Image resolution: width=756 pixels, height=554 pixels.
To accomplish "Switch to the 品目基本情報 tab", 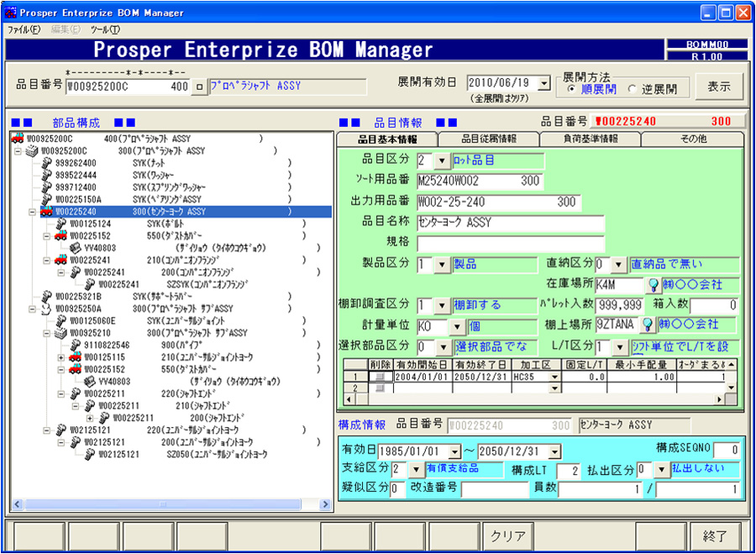I will 387,139.
